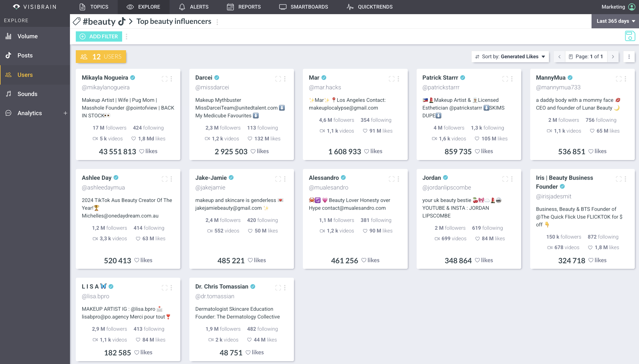Image resolution: width=639 pixels, height=364 pixels.
Task: Open the SMARTBOARDS section
Action: tap(303, 7)
